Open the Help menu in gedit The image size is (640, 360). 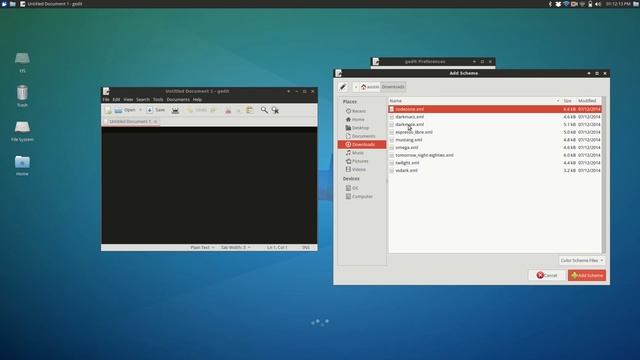(197, 100)
